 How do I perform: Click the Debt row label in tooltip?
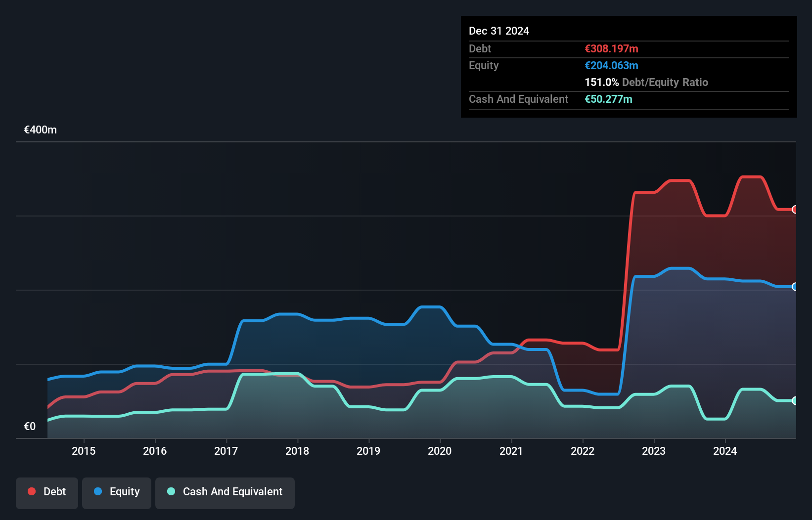[480, 48]
